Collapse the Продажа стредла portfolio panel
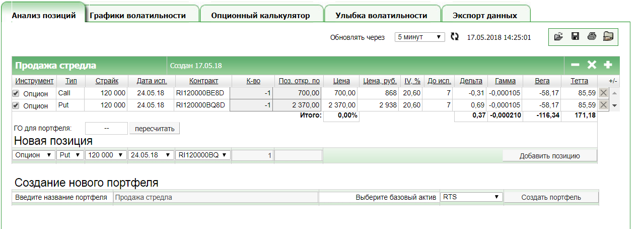Viewport: 644px width, 229px height. point(576,65)
